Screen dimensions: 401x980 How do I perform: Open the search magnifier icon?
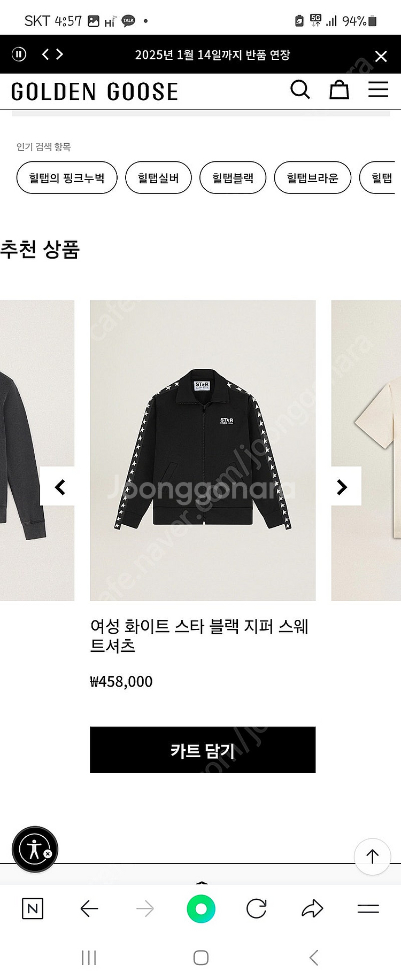(300, 89)
